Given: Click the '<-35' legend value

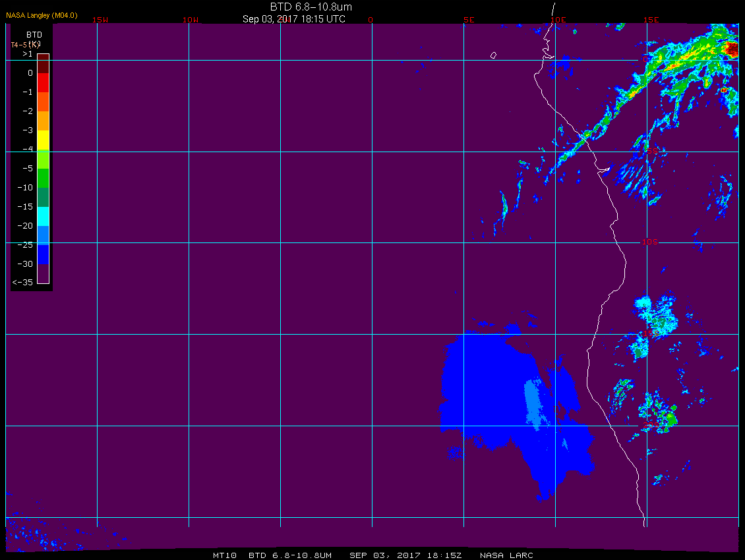Looking at the screenshot, I should click(x=22, y=283).
